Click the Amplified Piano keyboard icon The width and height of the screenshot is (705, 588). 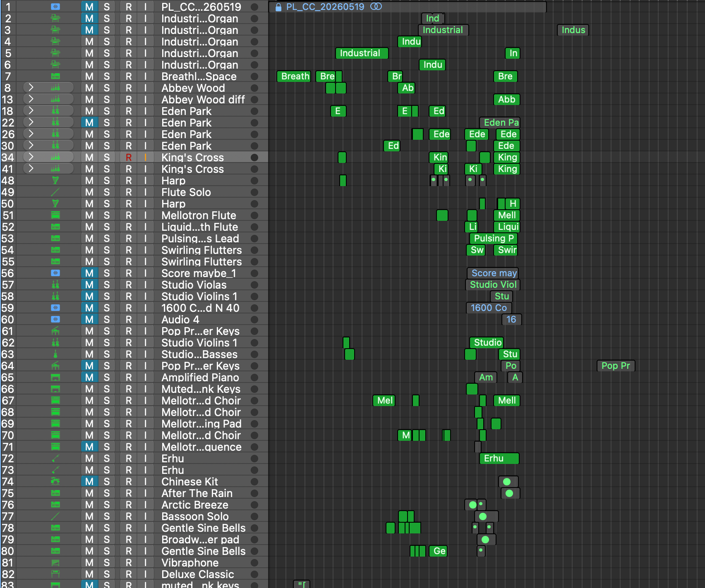pos(55,378)
